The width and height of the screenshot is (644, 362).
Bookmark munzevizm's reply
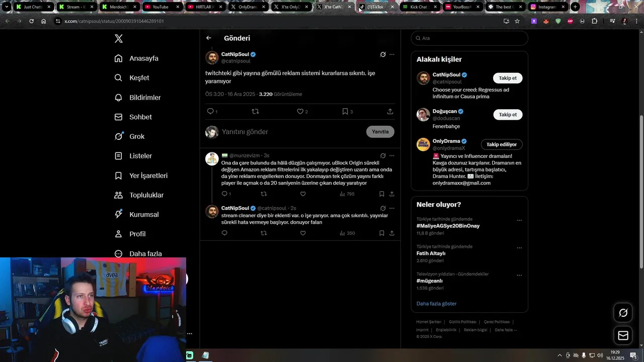point(382,194)
